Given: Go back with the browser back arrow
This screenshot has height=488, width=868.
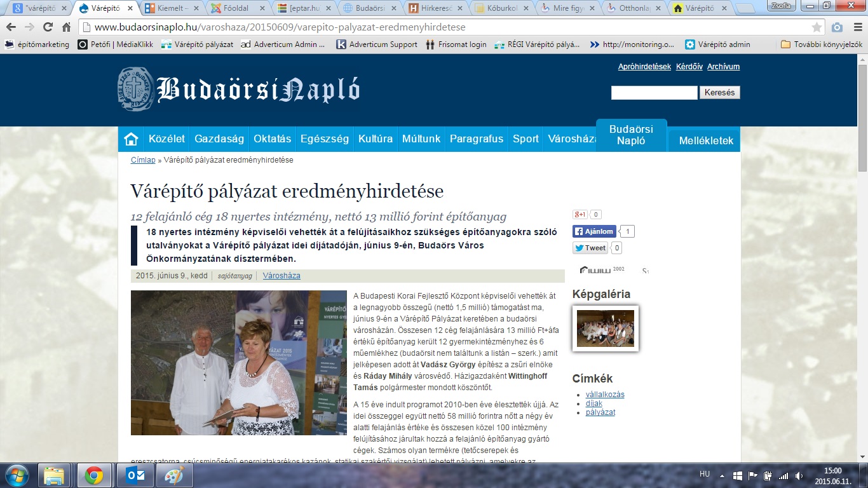Looking at the screenshot, I should tap(11, 27).
